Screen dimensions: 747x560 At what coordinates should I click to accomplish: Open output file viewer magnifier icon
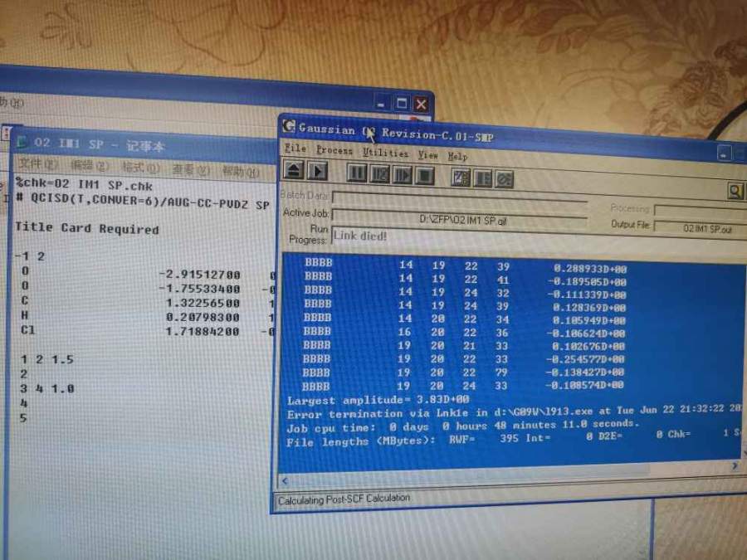tap(735, 192)
